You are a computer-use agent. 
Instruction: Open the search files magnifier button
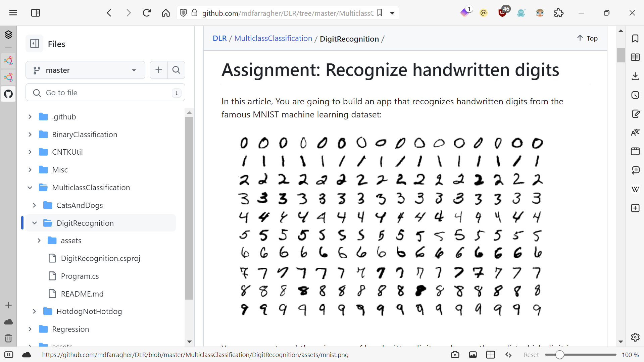coord(176,70)
